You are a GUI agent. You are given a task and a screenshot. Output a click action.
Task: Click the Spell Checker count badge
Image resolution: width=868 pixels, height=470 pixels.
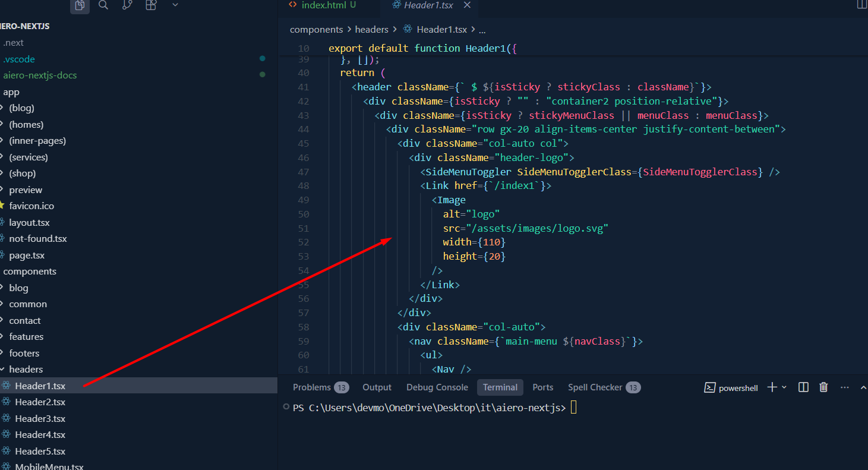pyautogui.click(x=633, y=388)
